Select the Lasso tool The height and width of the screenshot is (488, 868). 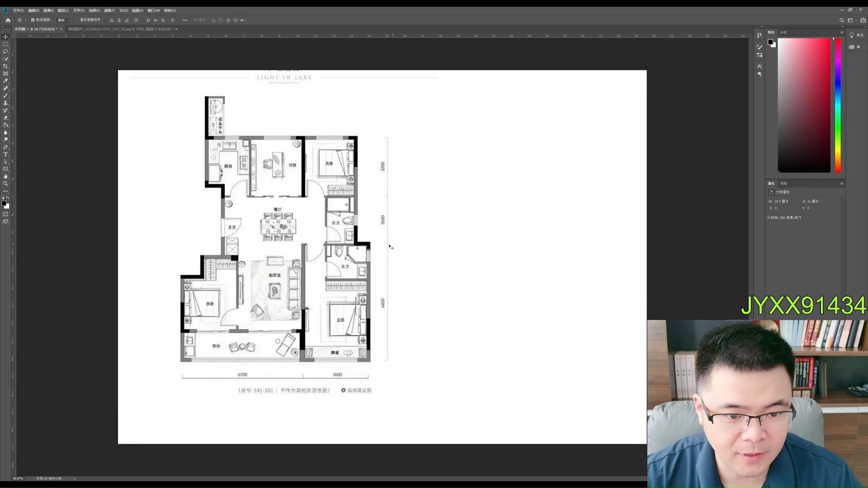tap(5, 52)
